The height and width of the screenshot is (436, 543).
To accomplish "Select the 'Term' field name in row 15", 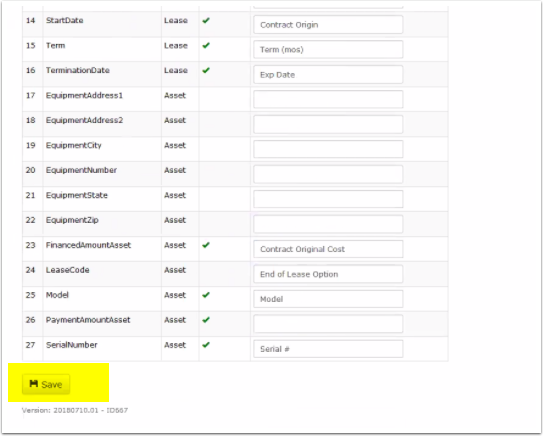I will pyautogui.click(x=55, y=45).
